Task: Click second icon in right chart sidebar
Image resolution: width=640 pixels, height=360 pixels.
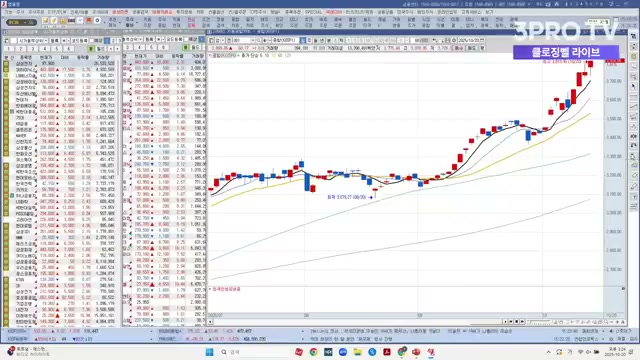Action: 633,47
